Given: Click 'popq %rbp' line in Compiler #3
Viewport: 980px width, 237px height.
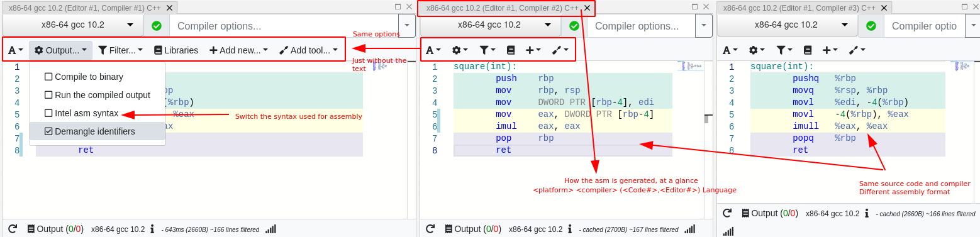Looking at the screenshot, I should [847, 138].
